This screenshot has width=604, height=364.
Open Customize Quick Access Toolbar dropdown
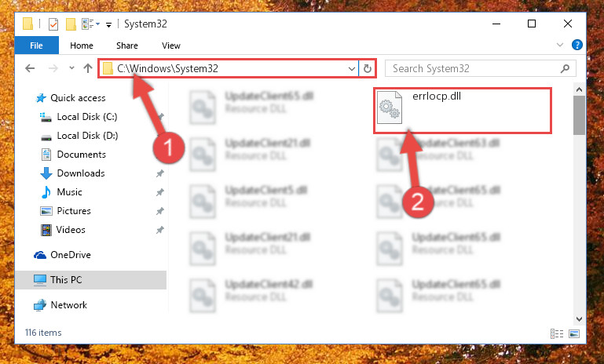pos(109,25)
